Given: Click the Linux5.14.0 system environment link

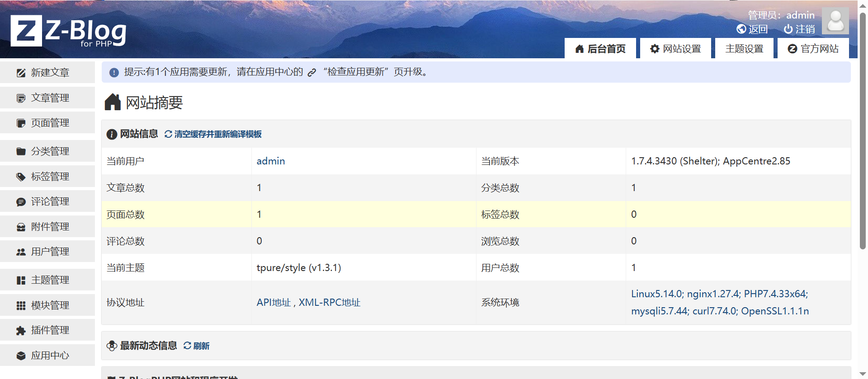Looking at the screenshot, I should tap(656, 294).
